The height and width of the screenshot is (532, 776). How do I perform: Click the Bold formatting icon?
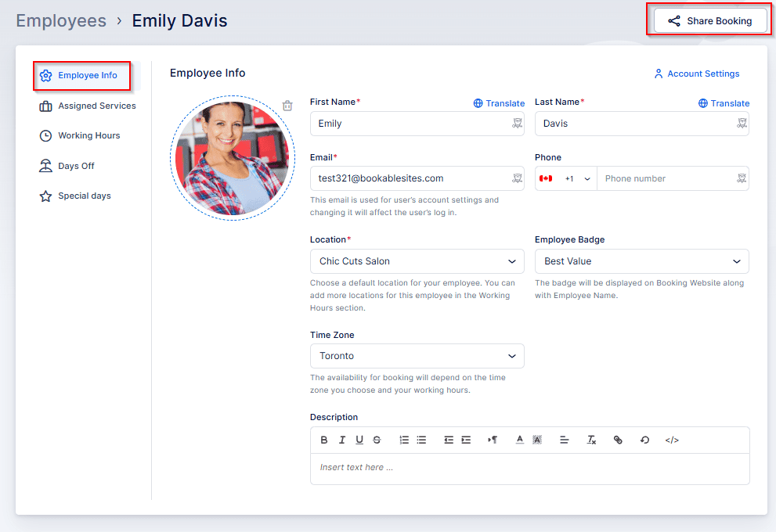tap(323, 440)
